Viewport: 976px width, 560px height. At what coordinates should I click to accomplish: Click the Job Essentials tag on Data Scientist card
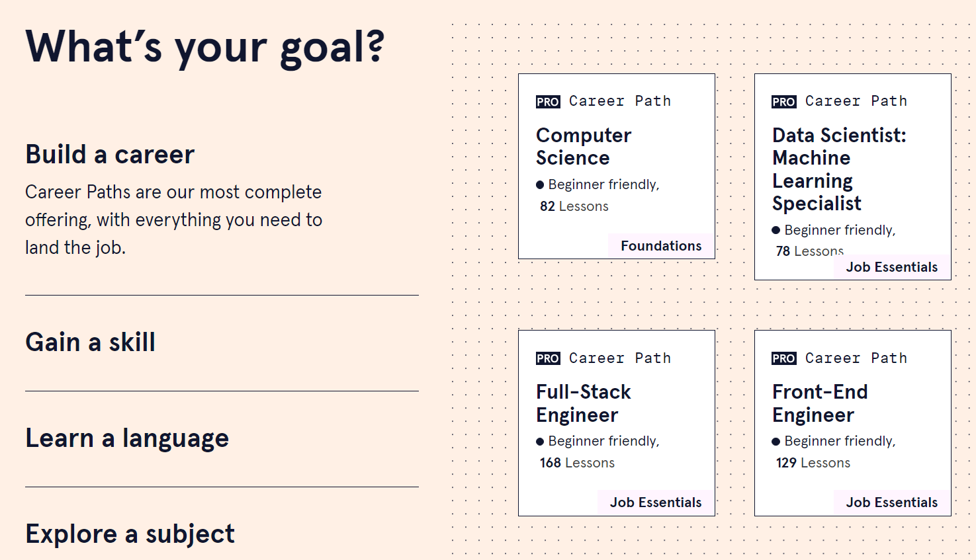click(x=892, y=266)
